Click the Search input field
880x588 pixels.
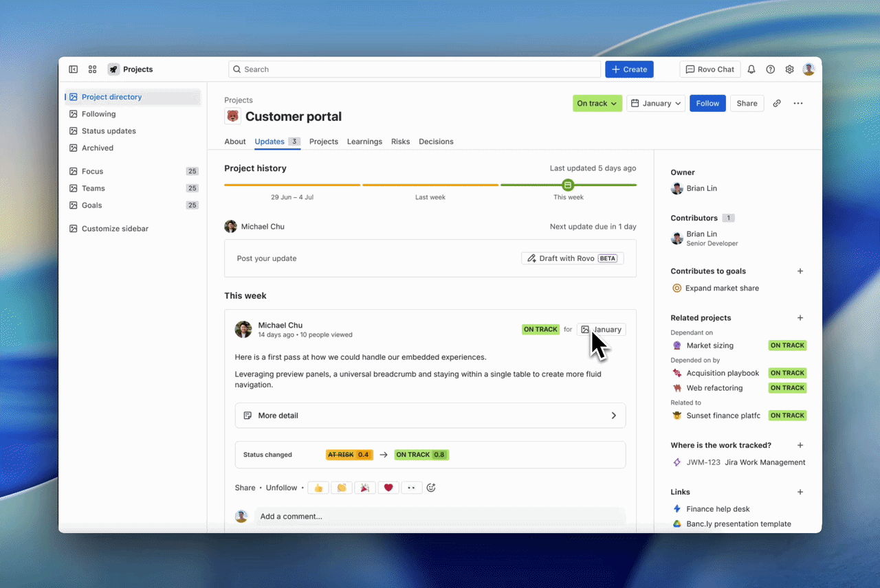tap(415, 69)
